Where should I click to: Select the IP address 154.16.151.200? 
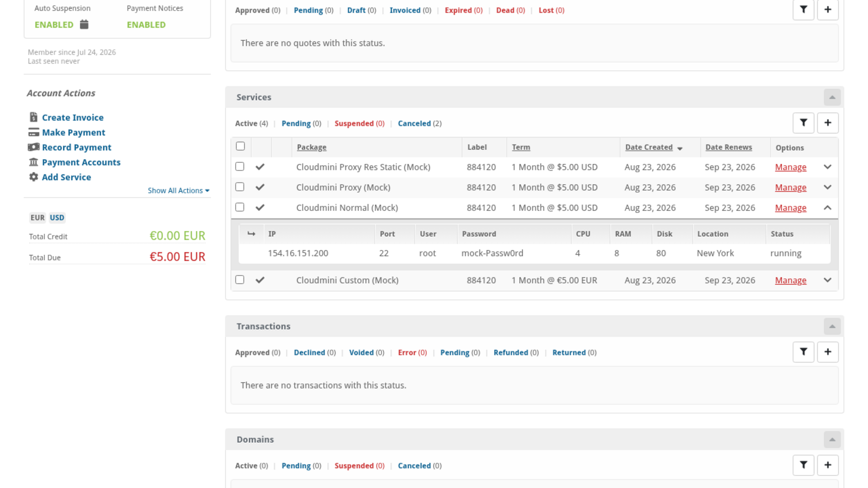click(298, 253)
